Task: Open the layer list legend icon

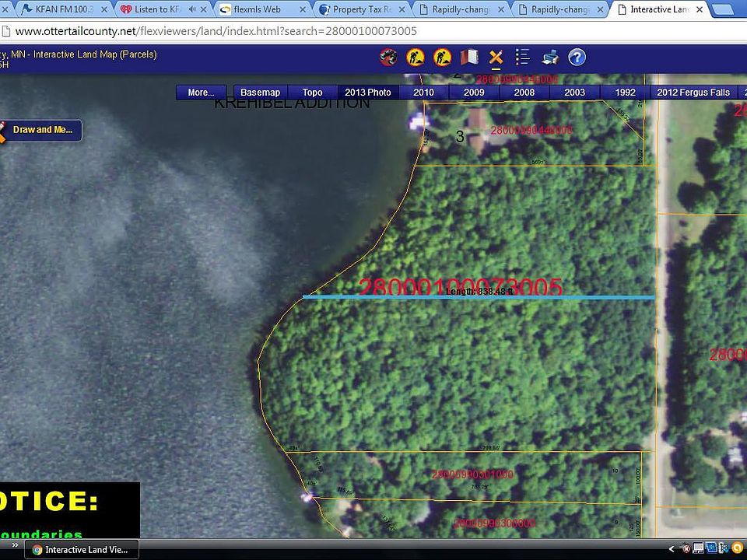Action: pyautogui.click(x=523, y=58)
